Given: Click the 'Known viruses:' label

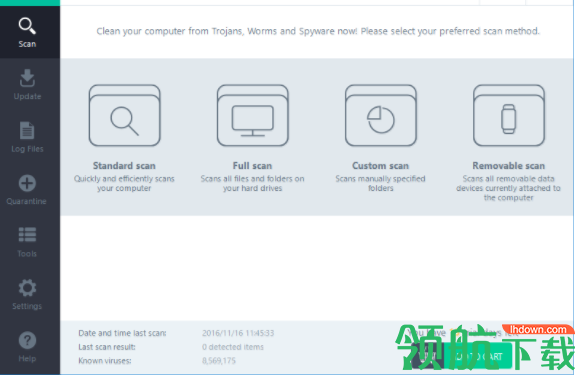Looking at the screenshot, I should 105,361.
